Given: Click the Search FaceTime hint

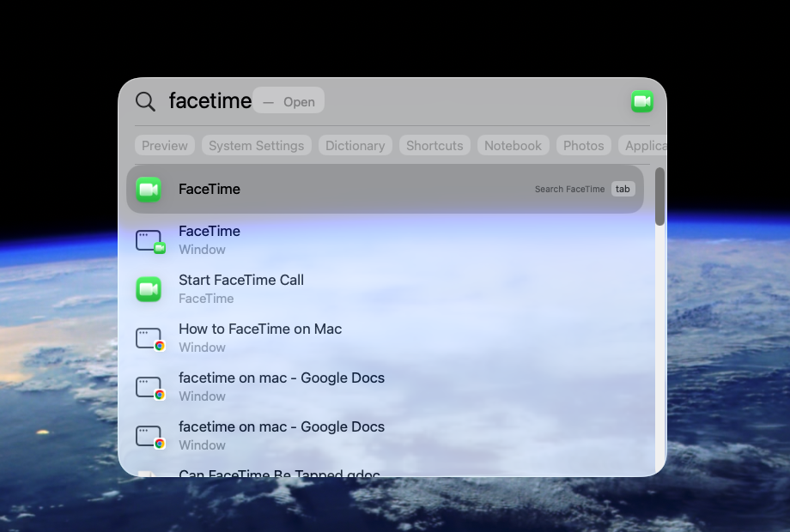Looking at the screenshot, I should [569, 190].
